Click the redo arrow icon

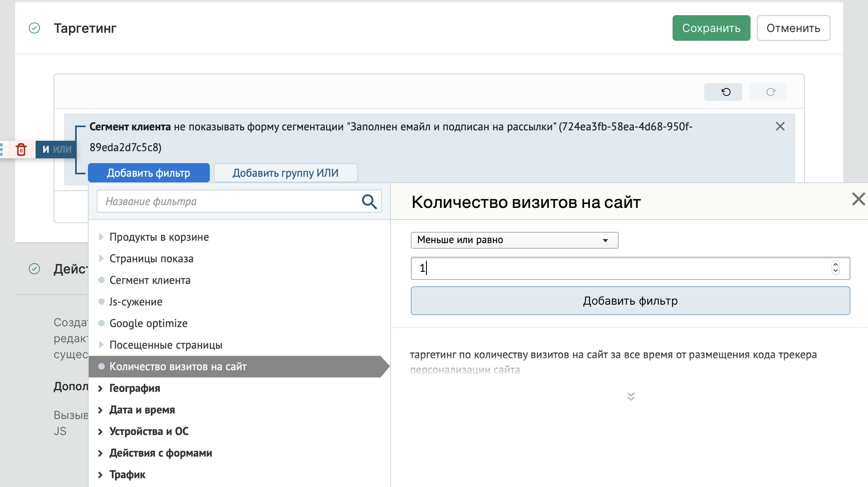770,92
